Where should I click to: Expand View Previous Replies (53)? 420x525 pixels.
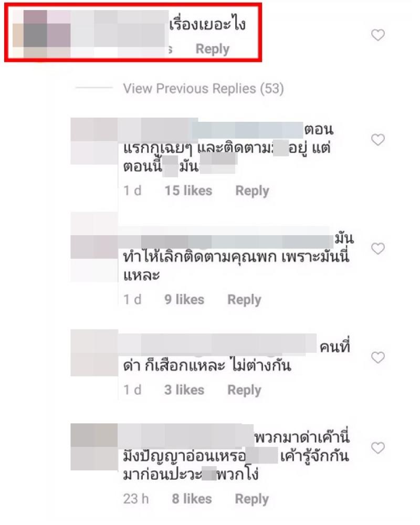point(203,88)
